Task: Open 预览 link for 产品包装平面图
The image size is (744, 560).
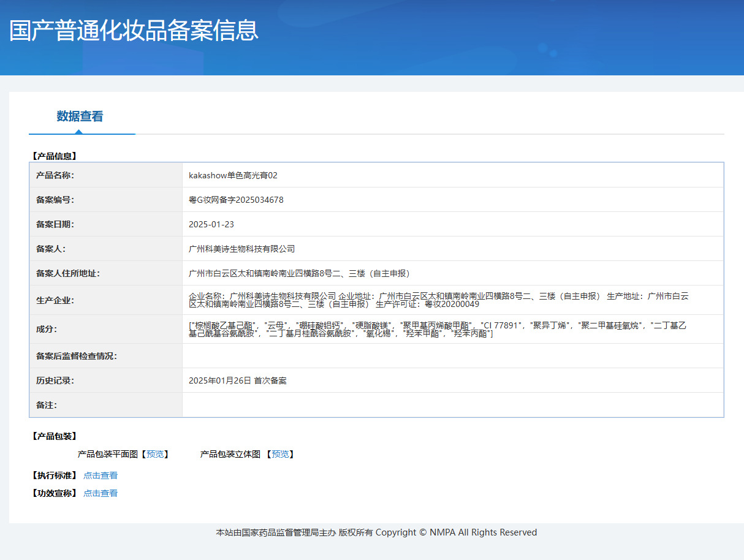Action: pyautogui.click(x=155, y=454)
